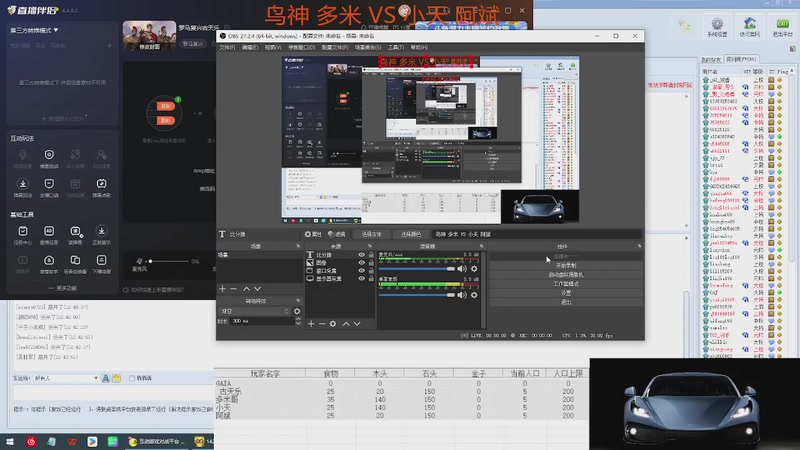800x450 pixels.
Task: Tick the 悄悄话 checkbox in chat
Action: 132,378
